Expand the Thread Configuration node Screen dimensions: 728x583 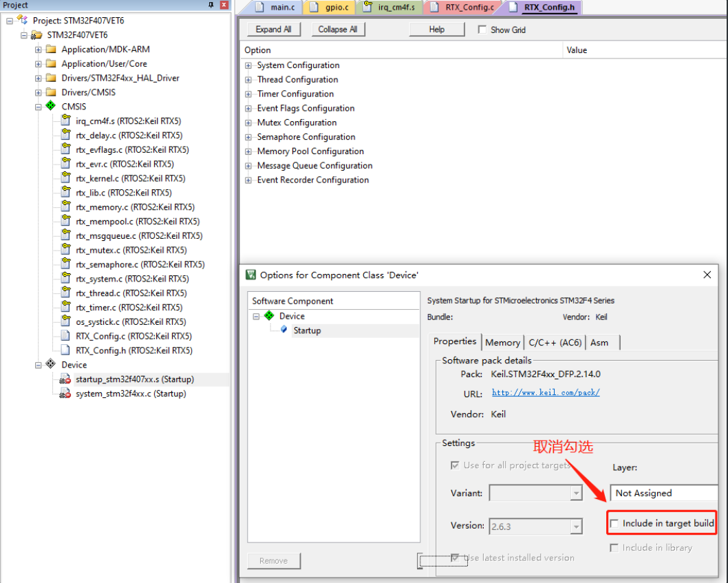(x=248, y=79)
